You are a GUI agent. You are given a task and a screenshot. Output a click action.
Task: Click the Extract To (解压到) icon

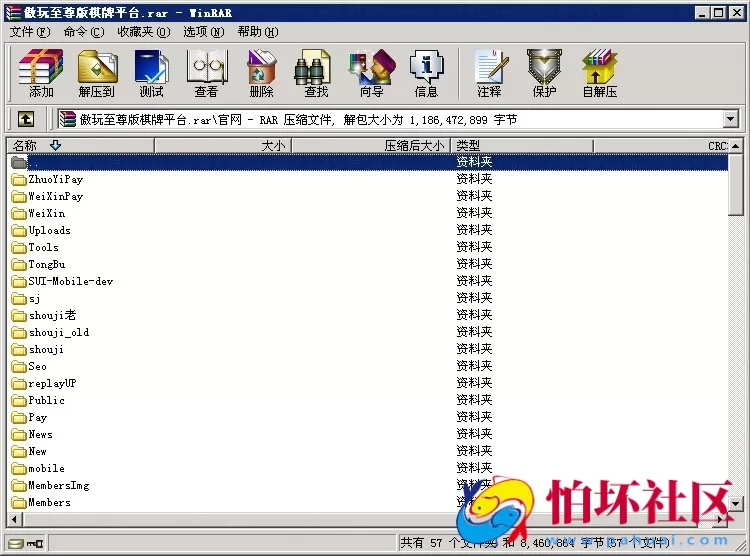pyautogui.click(x=97, y=73)
